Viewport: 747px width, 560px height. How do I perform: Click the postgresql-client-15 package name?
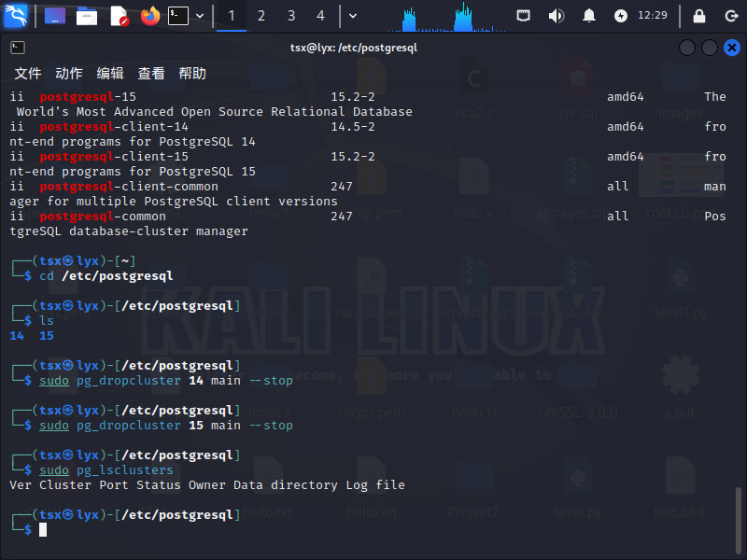click(114, 157)
